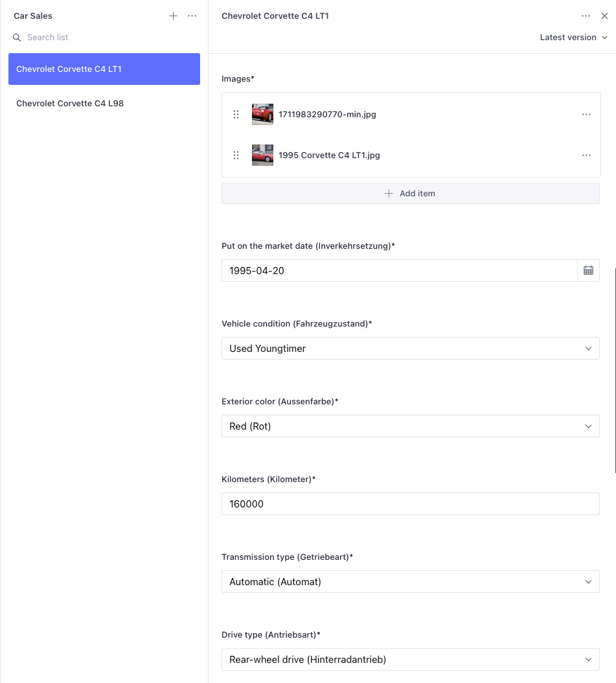
Task: Open thumbnail of 1995 Corvette C4 LT1.jpg
Action: 262,155
